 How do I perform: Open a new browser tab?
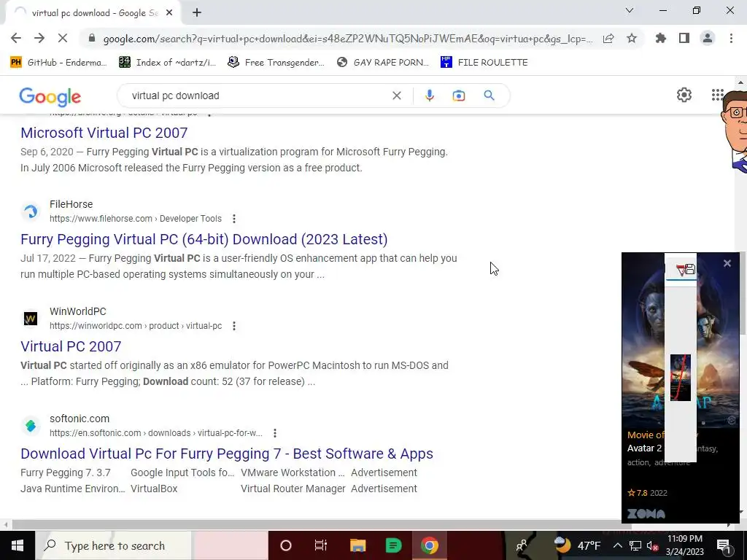click(197, 13)
